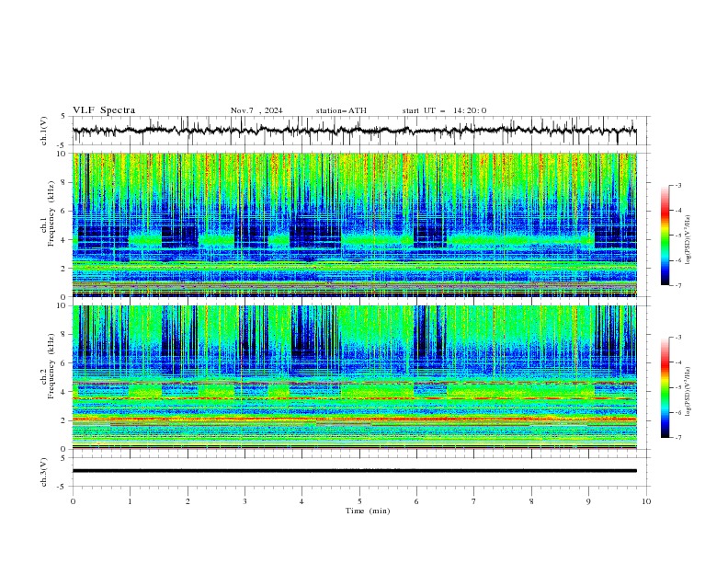Click the "start UT = 14:20:0" label
The width and height of the screenshot is (728, 563).
[444, 110]
